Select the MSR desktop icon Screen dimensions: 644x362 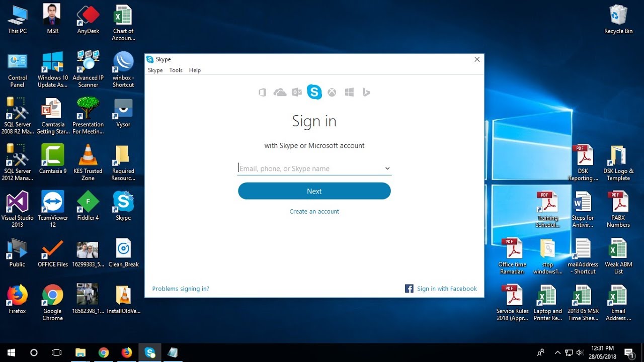pos(53,19)
